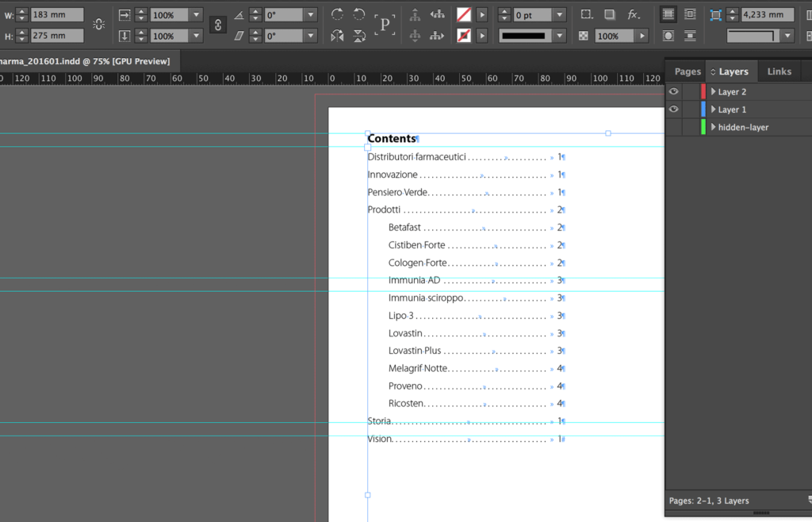Hide Layer 2 with its eye icon
The image size is (812, 522).
(x=673, y=92)
